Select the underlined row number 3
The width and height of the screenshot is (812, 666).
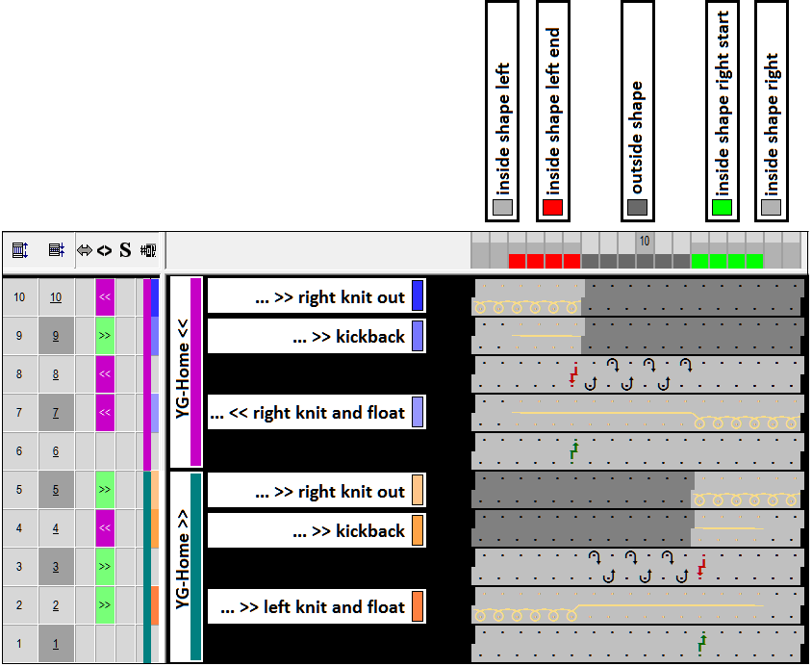click(x=56, y=567)
